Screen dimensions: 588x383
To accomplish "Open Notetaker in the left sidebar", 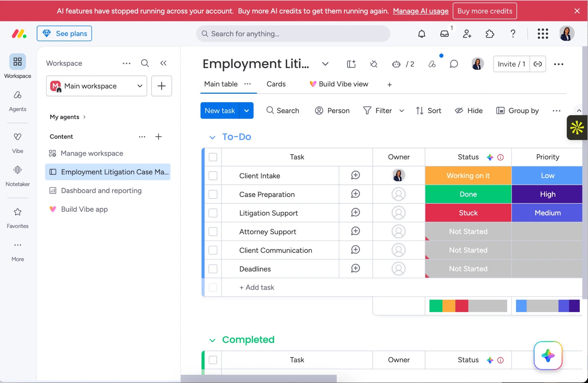I will point(17,176).
